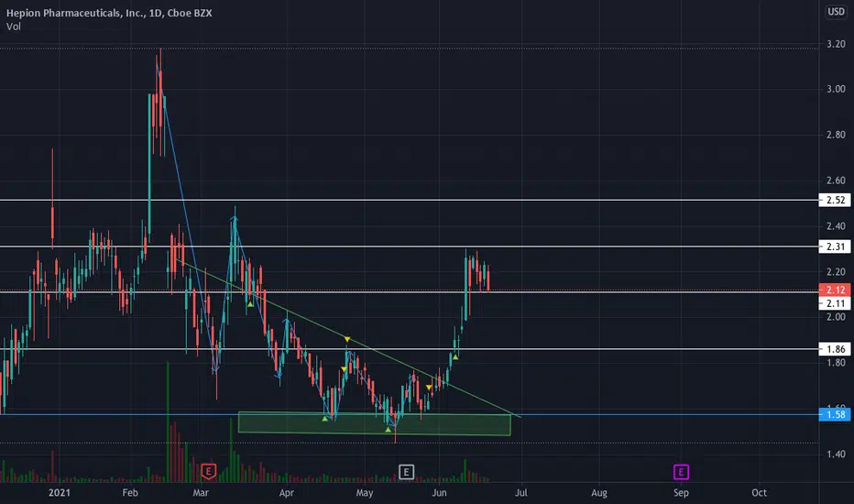
Task: Select the 2.11 horizontal line price label
Action: tap(835, 303)
